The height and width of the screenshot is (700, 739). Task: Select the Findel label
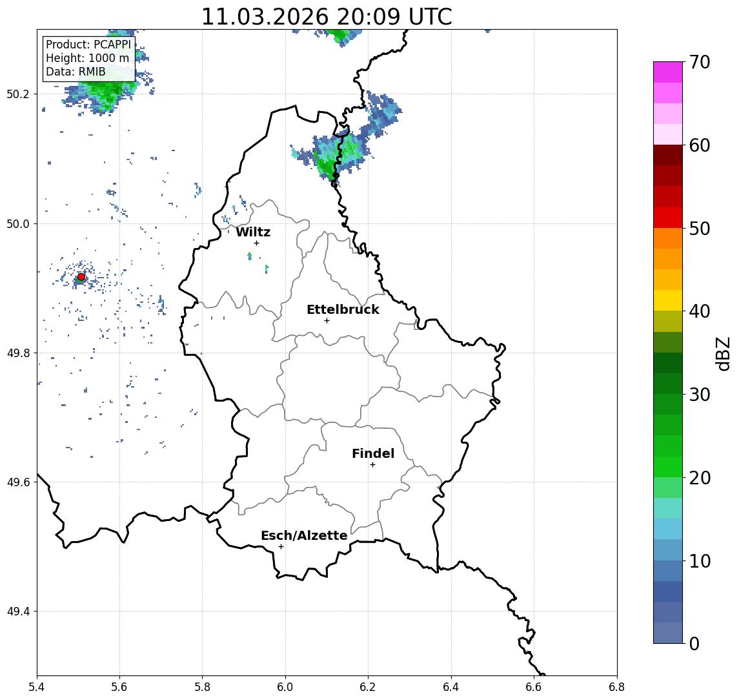[373, 453]
